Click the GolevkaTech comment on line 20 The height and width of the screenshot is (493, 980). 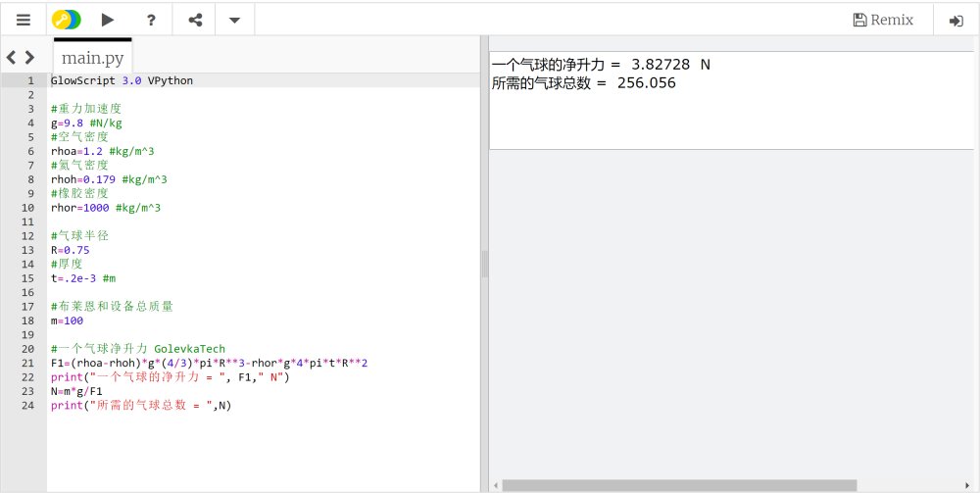(x=138, y=349)
